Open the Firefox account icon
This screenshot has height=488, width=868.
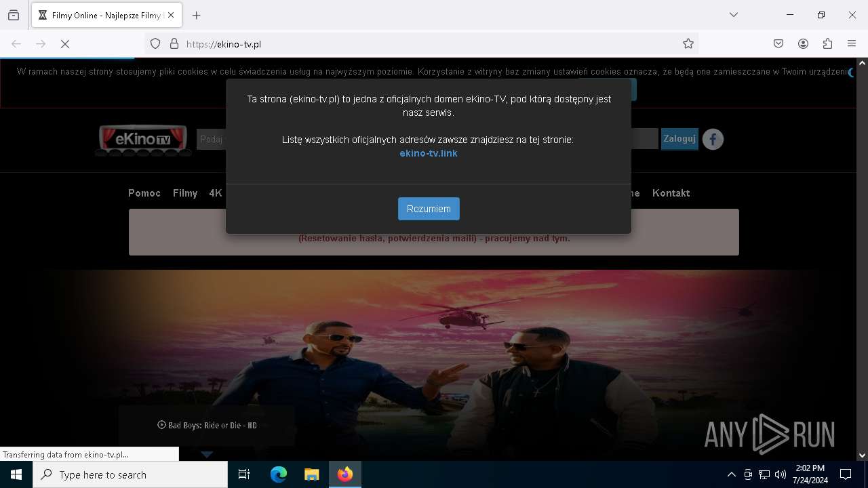803,44
